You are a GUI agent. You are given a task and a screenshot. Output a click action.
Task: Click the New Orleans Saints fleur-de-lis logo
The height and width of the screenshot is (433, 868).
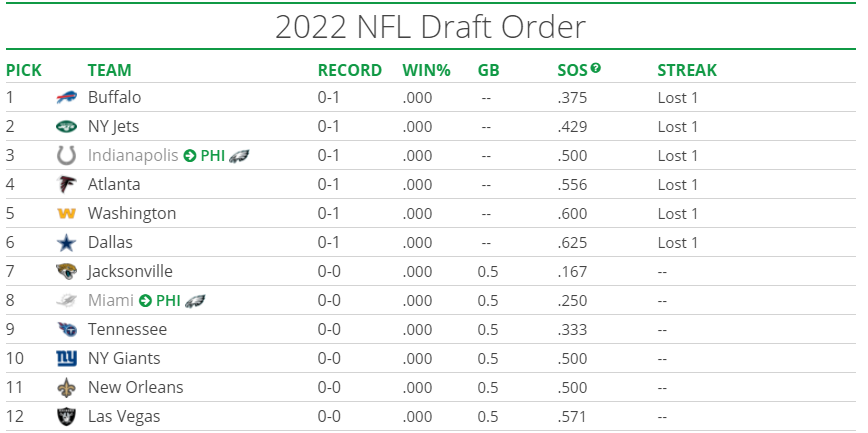coord(66,388)
